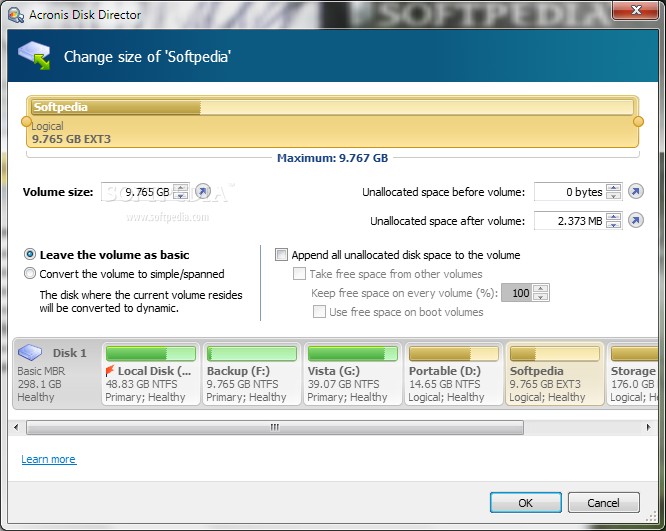
Task: Select Backup (F:) partition
Action: pyautogui.click(x=251, y=374)
